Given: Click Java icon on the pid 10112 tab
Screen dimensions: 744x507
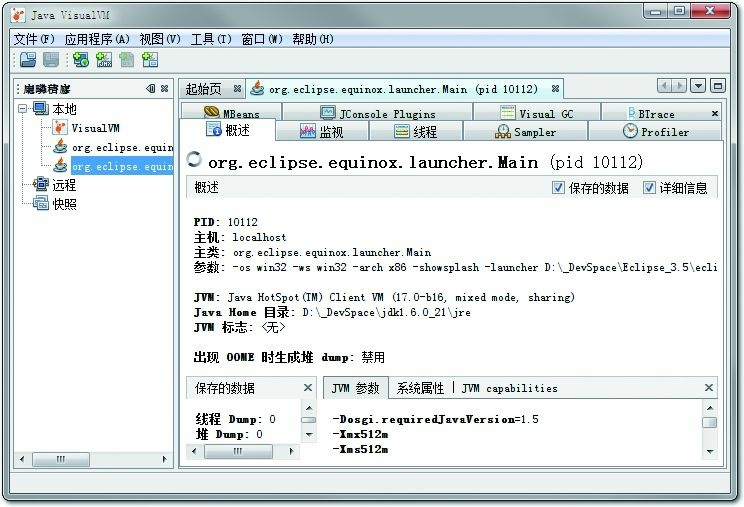Looking at the screenshot, I should (257, 88).
